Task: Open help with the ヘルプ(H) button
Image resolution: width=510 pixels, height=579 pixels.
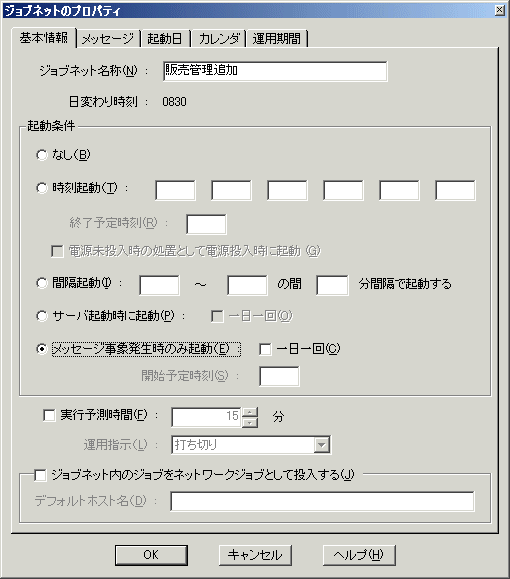Action: click(359, 555)
